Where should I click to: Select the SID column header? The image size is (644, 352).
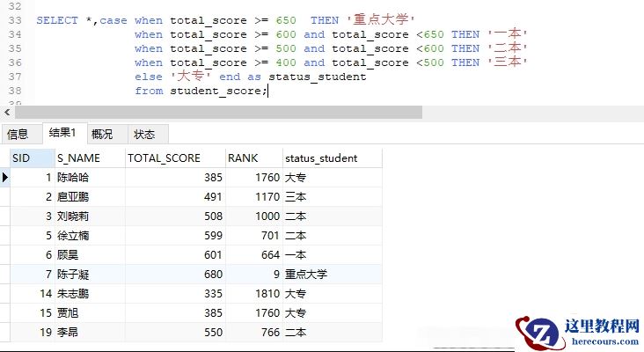(x=32, y=158)
